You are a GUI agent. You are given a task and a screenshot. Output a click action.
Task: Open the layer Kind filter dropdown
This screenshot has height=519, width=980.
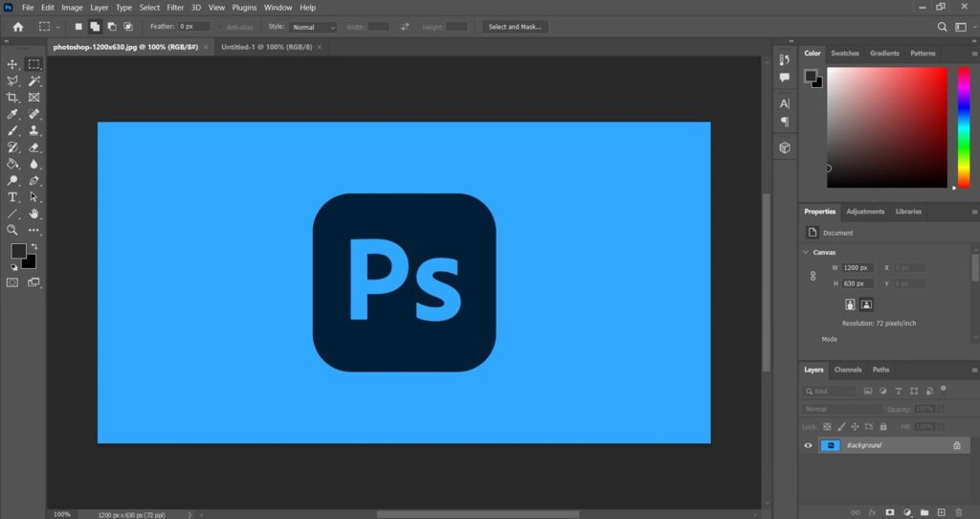click(x=830, y=392)
